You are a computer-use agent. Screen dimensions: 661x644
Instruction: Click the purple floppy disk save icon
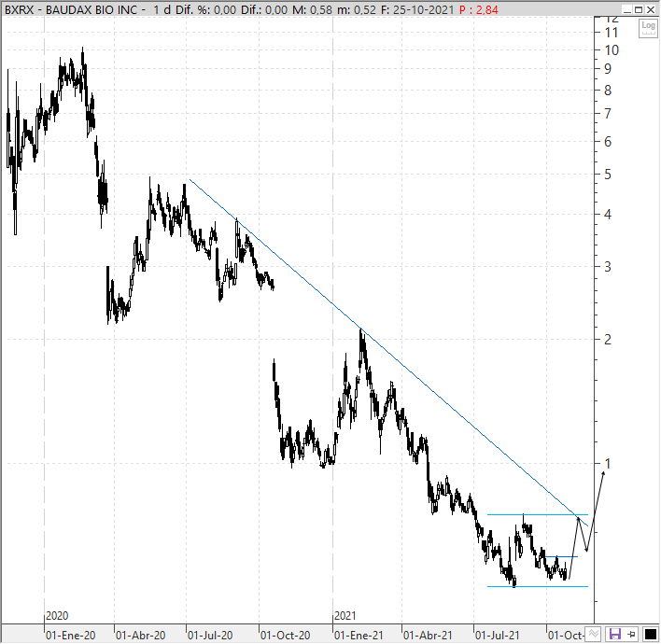614,634
